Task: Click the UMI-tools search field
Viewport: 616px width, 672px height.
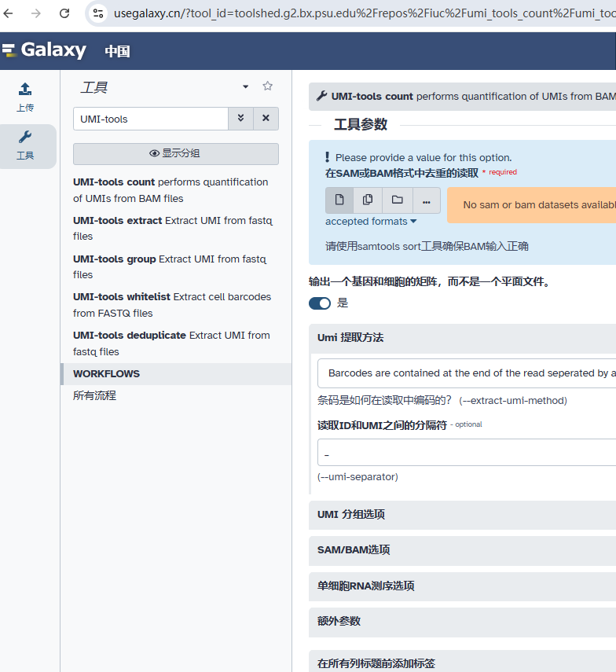Action: [150, 119]
